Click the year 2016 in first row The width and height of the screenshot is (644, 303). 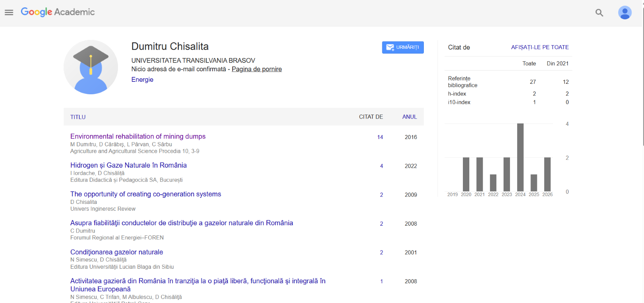coord(411,137)
